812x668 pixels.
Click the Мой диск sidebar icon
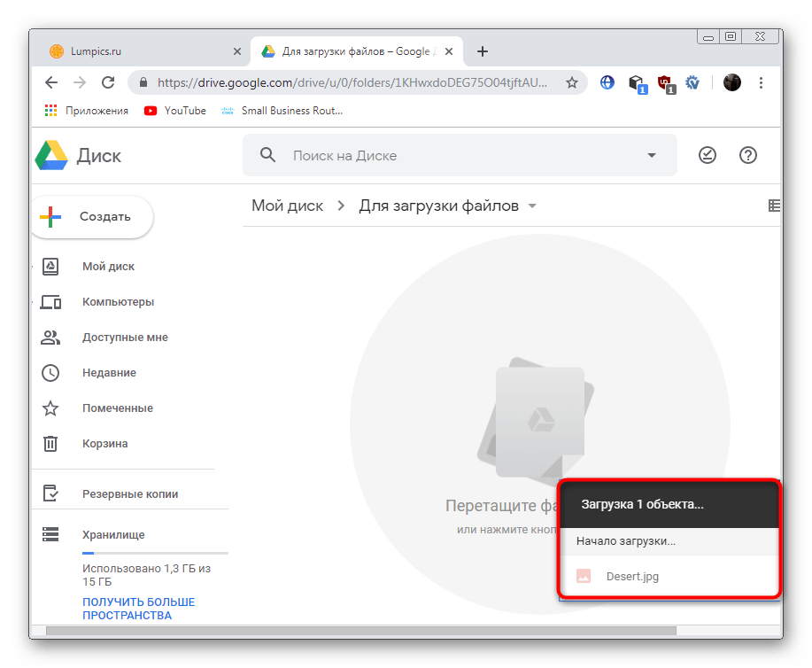pyautogui.click(x=50, y=267)
